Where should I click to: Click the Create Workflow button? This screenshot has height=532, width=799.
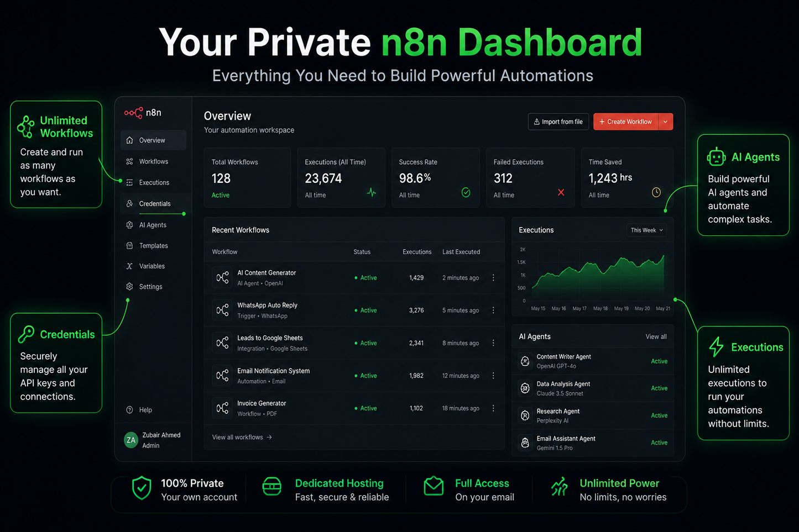pyautogui.click(x=626, y=122)
